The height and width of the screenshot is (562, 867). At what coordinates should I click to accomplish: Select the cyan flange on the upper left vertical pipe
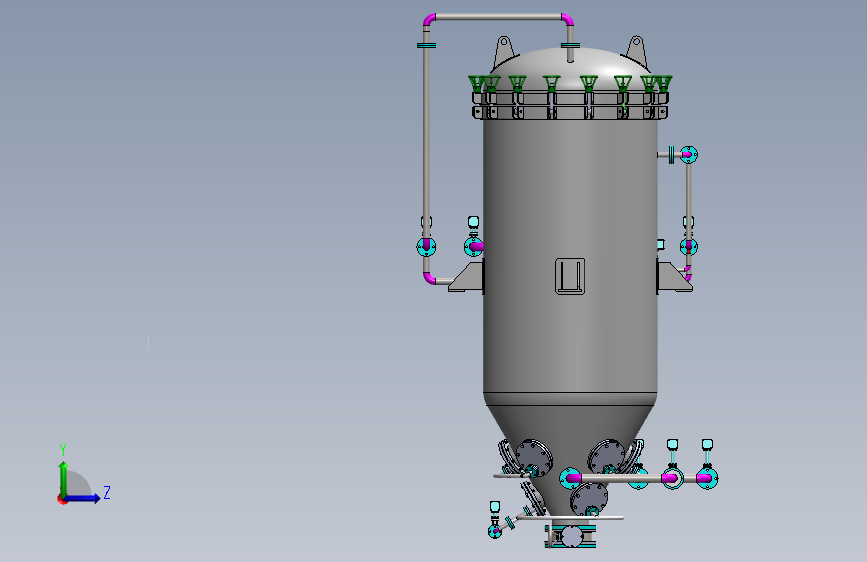click(x=426, y=45)
